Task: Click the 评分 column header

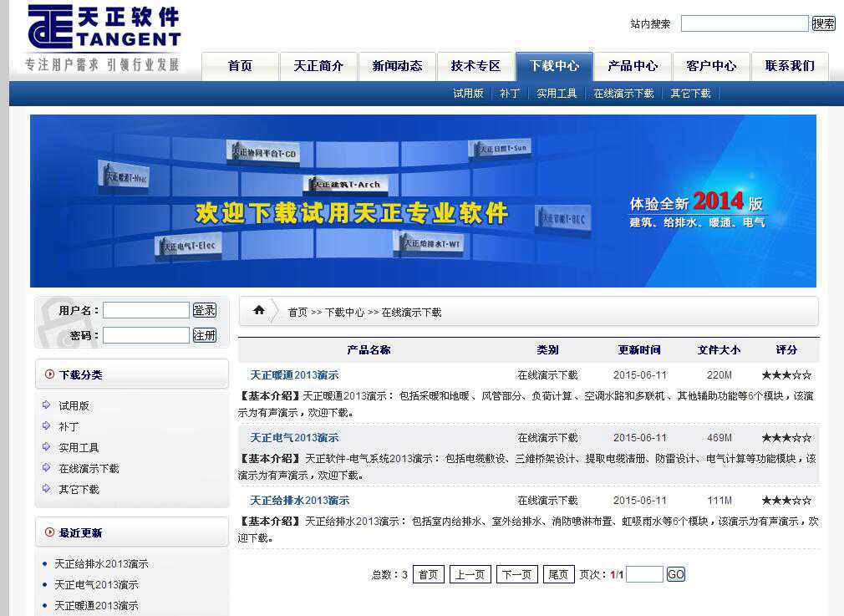Action: (x=786, y=350)
